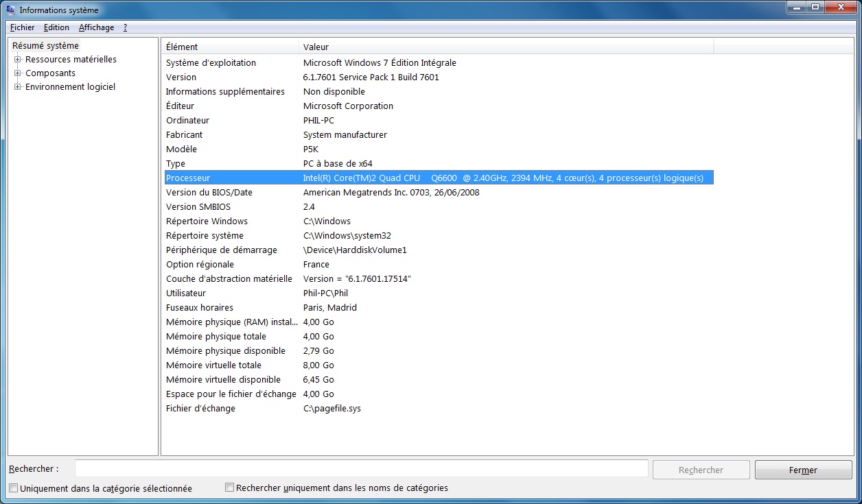This screenshot has width=862, height=504.
Task: Sort by the Valeur column header
Action: [507, 47]
